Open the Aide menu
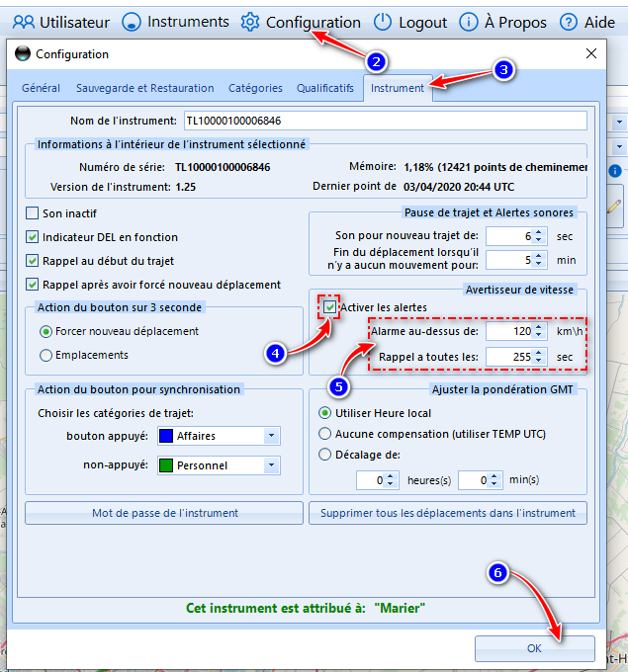Viewport: 628px width, 672px height. [x=587, y=22]
